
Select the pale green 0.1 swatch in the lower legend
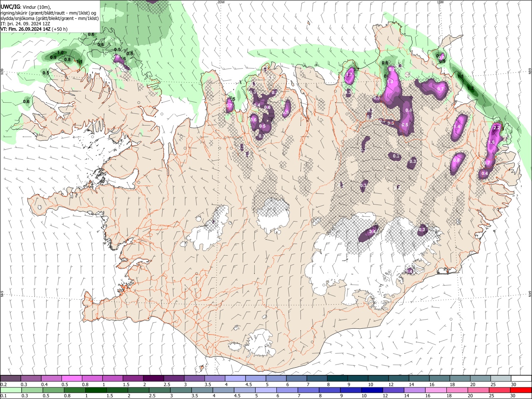[x=10, y=390]
